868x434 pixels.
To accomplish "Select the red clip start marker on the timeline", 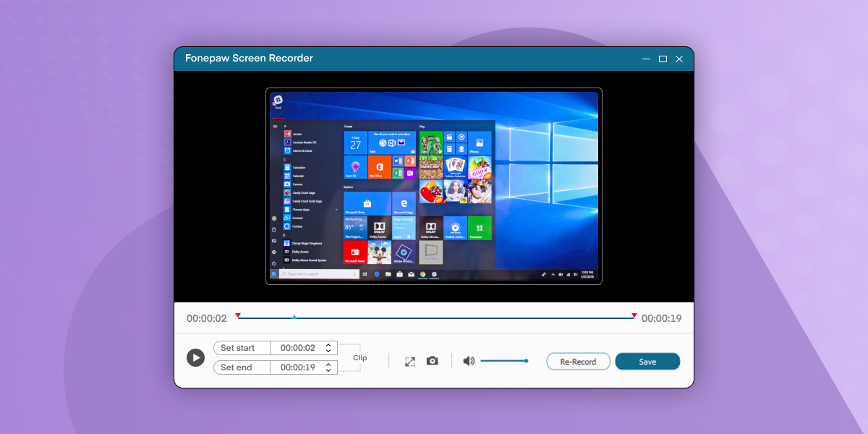I will (238, 315).
